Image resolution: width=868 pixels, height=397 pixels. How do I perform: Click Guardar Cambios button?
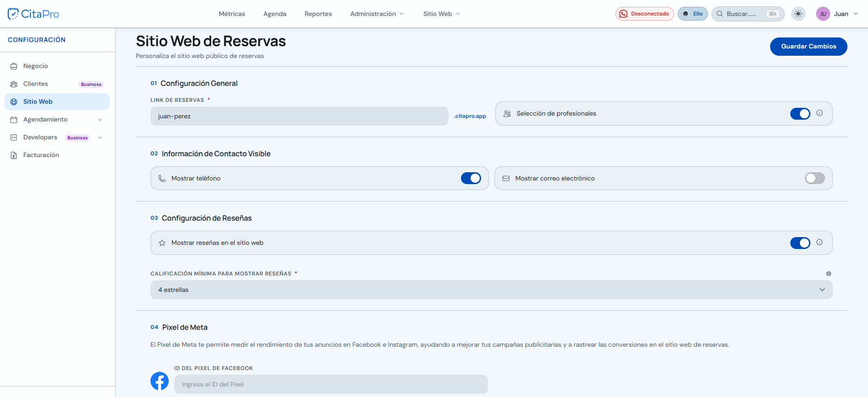[x=809, y=47]
